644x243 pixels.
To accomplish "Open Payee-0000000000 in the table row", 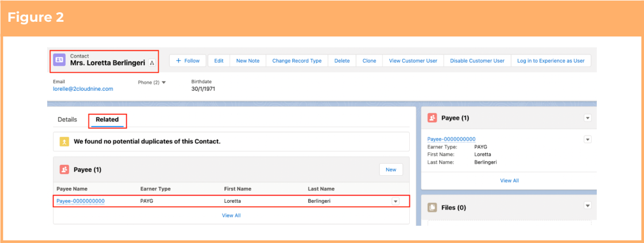I will click(80, 201).
